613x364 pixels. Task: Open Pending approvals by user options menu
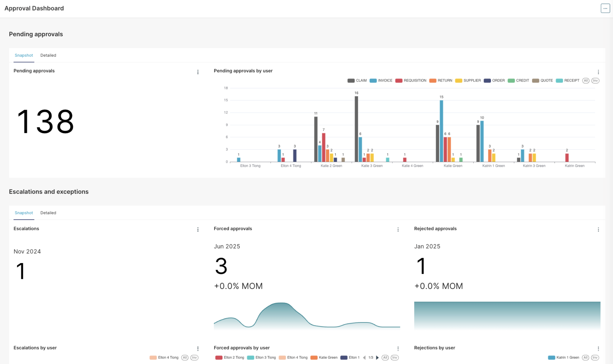[598, 72]
